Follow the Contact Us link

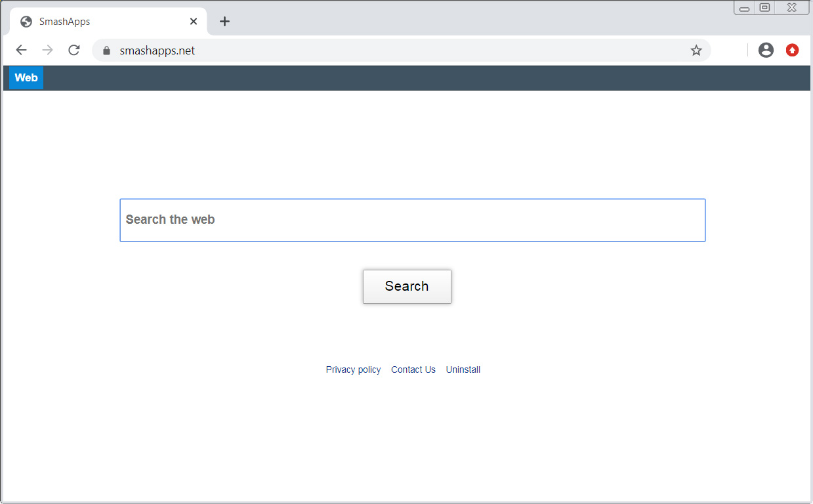(413, 370)
